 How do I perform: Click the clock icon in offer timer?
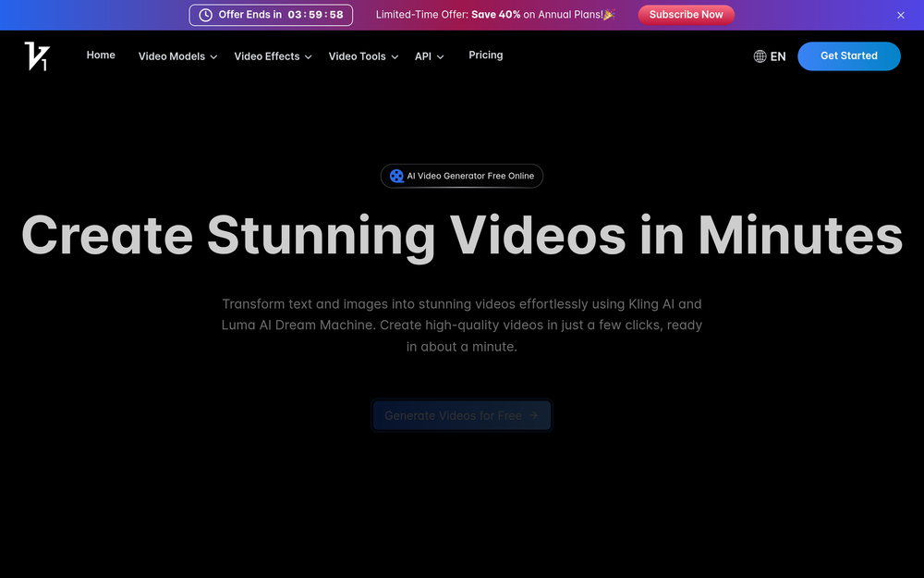(x=205, y=15)
